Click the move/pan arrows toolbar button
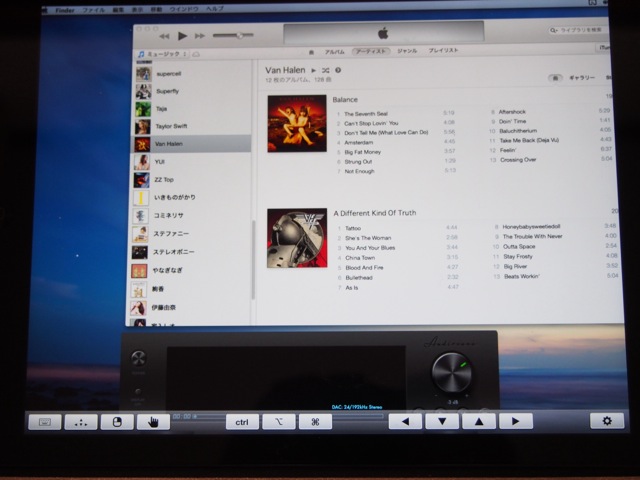Viewport: 640px width, 480px height. (81, 422)
